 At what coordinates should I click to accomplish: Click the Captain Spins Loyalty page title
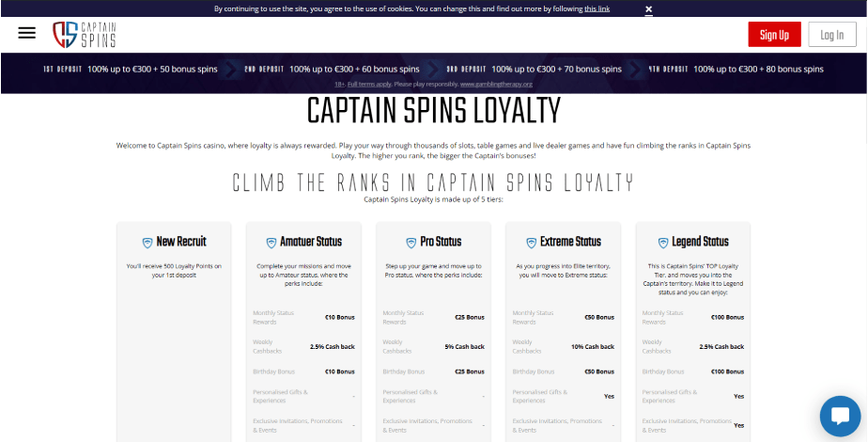click(434, 111)
